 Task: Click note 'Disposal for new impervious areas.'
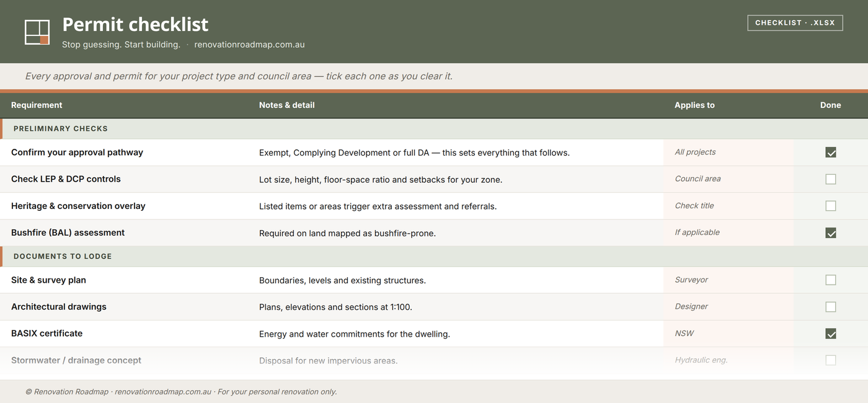328,361
